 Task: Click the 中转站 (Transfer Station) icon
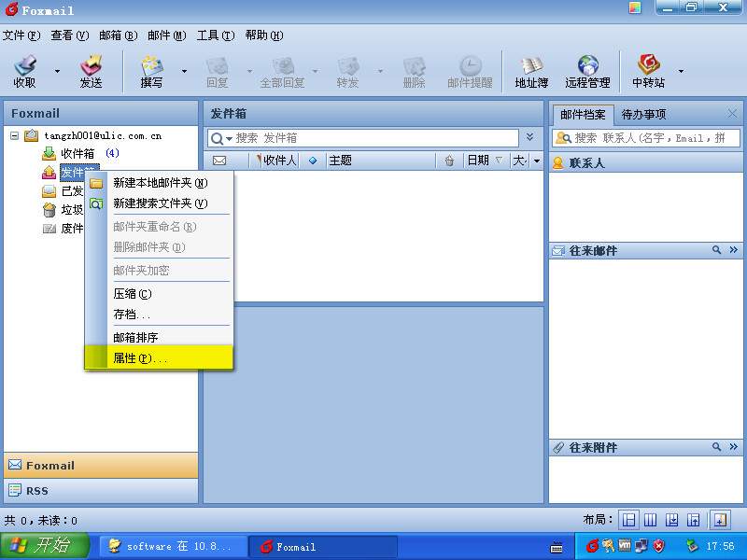coord(648,71)
